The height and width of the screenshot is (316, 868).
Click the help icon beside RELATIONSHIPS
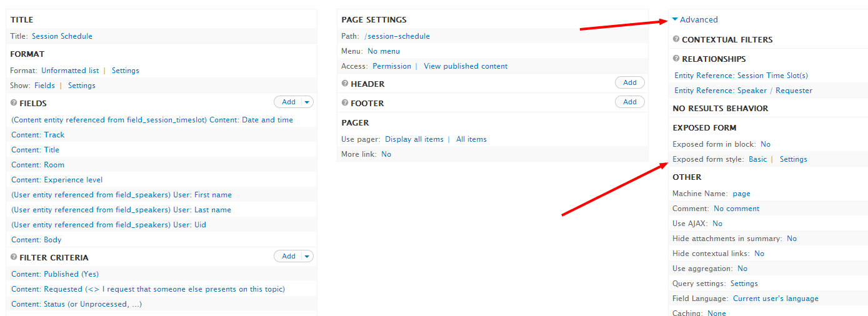tap(676, 59)
